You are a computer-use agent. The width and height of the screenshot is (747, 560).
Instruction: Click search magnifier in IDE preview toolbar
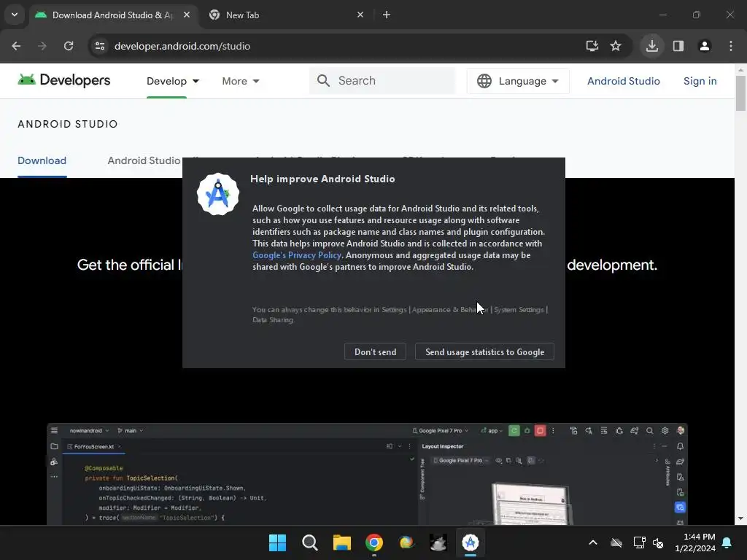[649, 430]
